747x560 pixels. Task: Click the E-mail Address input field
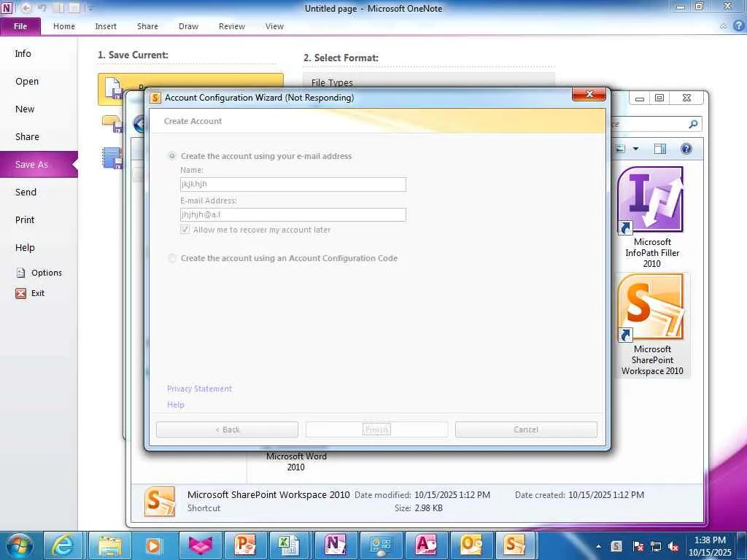coord(293,215)
